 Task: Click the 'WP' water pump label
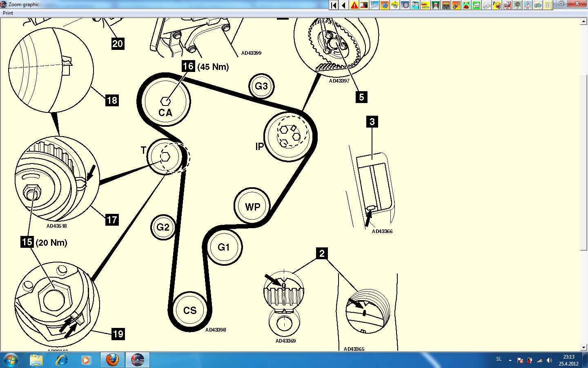point(252,207)
